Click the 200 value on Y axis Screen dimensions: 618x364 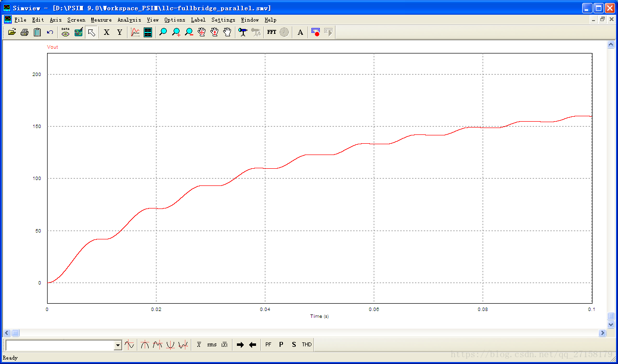[x=37, y=75]
